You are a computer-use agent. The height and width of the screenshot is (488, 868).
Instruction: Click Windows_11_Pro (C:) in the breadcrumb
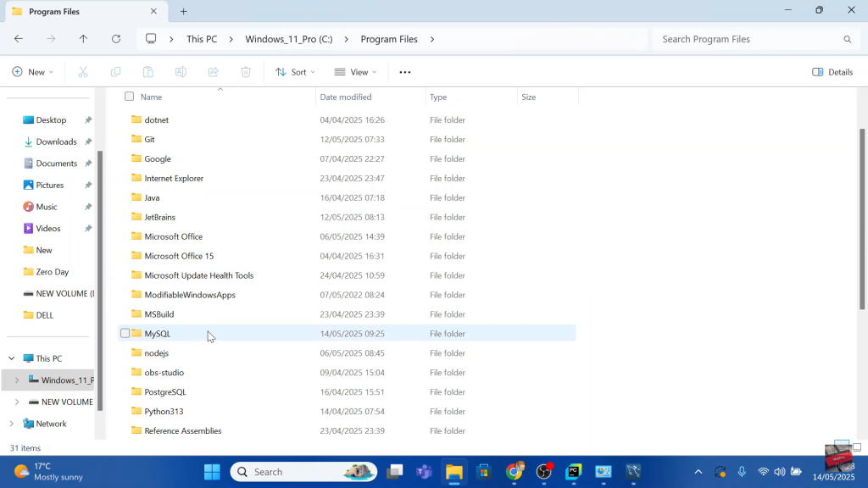click(289, 39)
